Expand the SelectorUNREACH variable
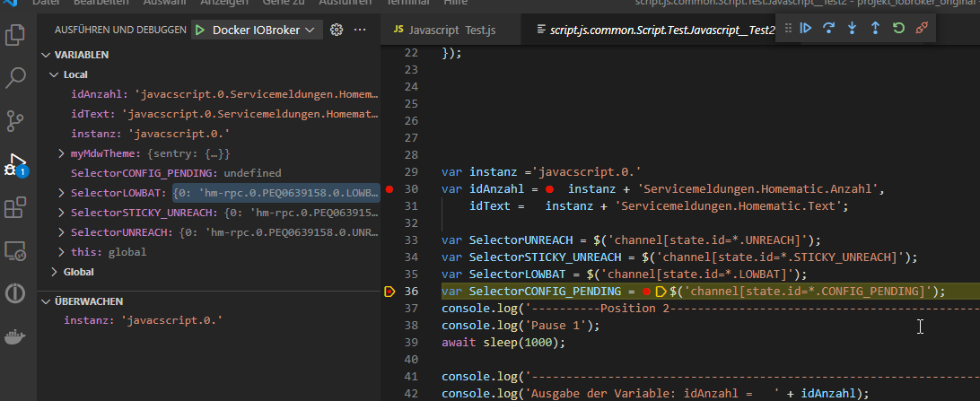 [x=61, y=232]
